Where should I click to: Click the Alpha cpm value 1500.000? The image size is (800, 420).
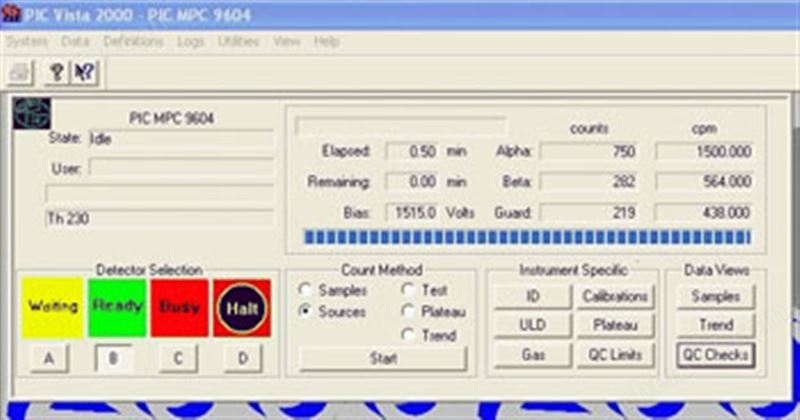pos(704,152)
